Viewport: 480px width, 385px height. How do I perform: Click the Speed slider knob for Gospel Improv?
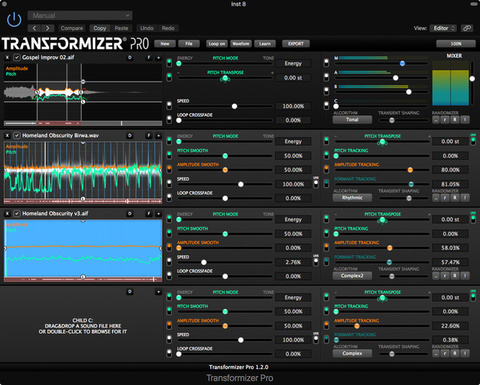[234, 106]
